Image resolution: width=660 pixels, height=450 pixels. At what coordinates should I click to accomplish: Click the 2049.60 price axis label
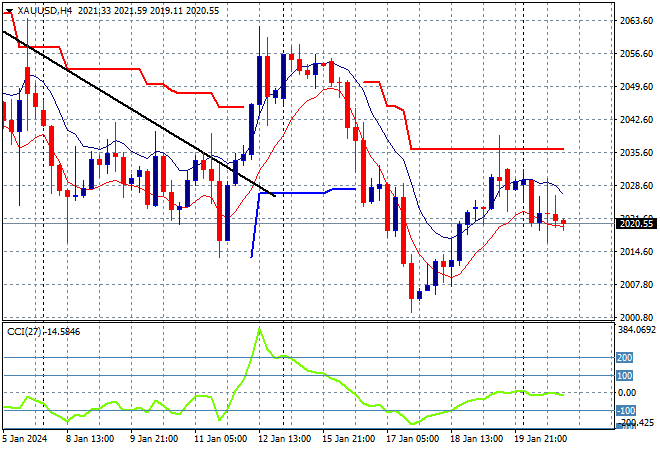point(636,87)
